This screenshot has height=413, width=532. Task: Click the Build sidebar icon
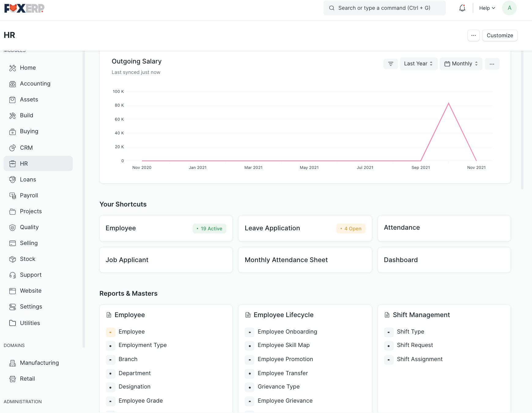[x=13, y=115]
